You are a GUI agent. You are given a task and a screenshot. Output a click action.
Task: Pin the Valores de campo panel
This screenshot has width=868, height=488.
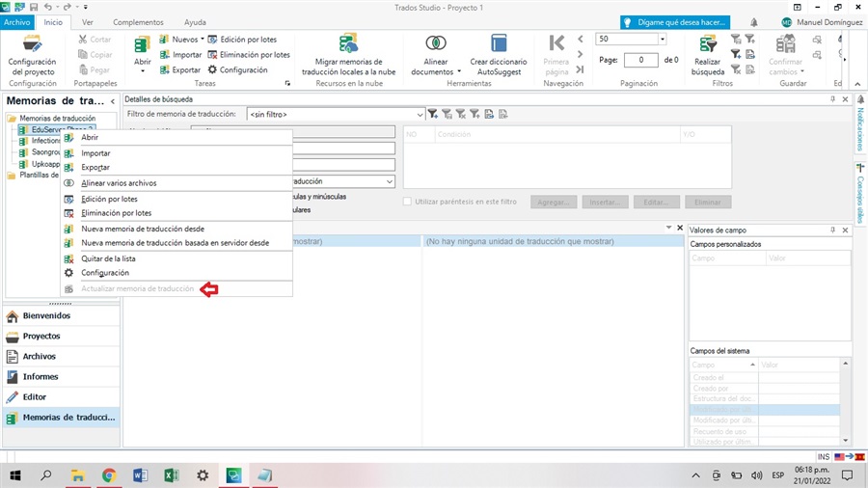832,230
